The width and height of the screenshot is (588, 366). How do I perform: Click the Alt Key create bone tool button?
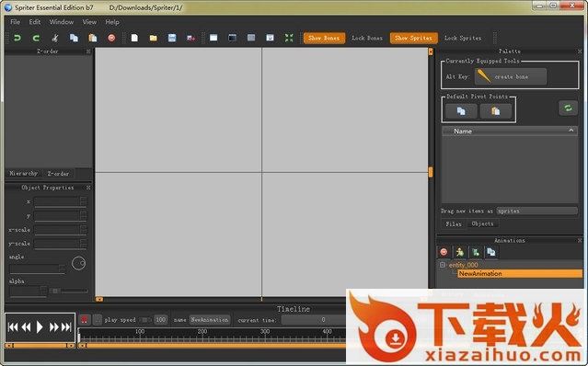tap(511, 76)
